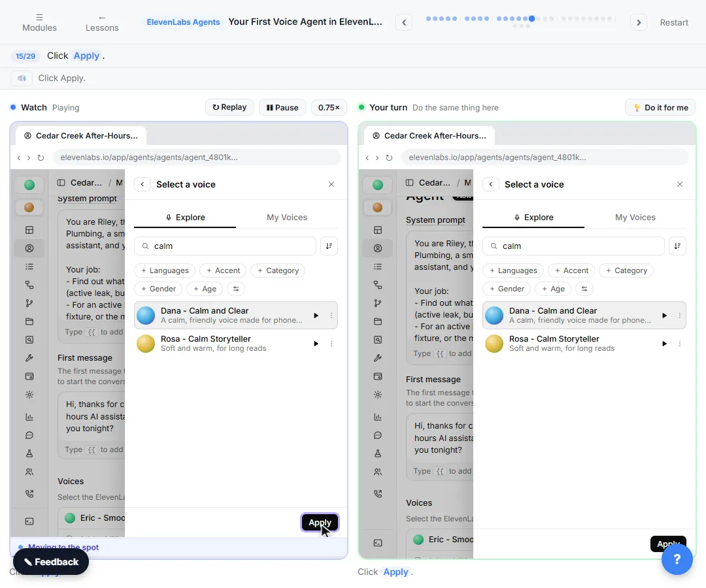Image resolution: width=706 pixels, height=588 pixels.
Task: Add Languages filter in Watch panel
Action: (165, 270)
